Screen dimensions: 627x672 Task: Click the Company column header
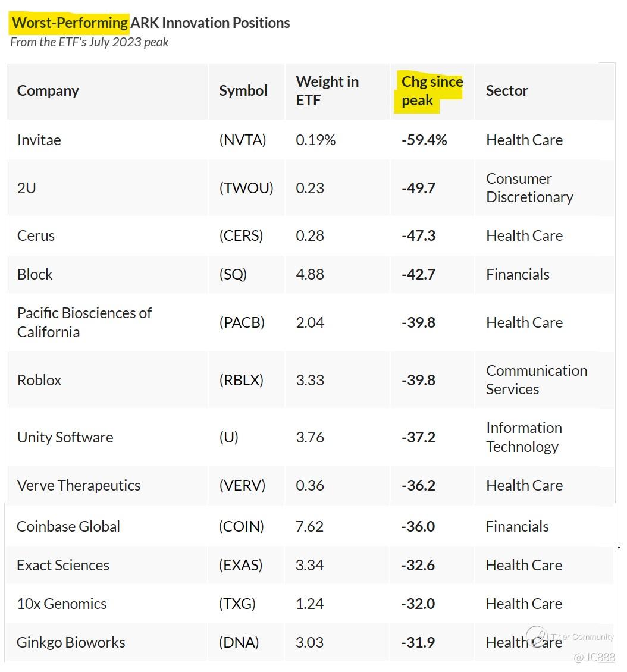click(48, 90)
